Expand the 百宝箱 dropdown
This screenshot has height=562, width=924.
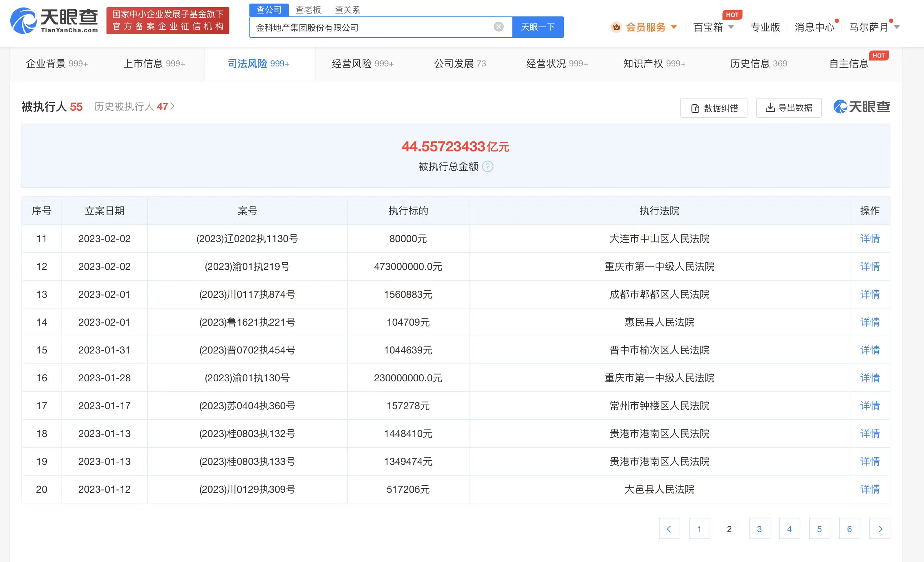(x=731, y=27)
